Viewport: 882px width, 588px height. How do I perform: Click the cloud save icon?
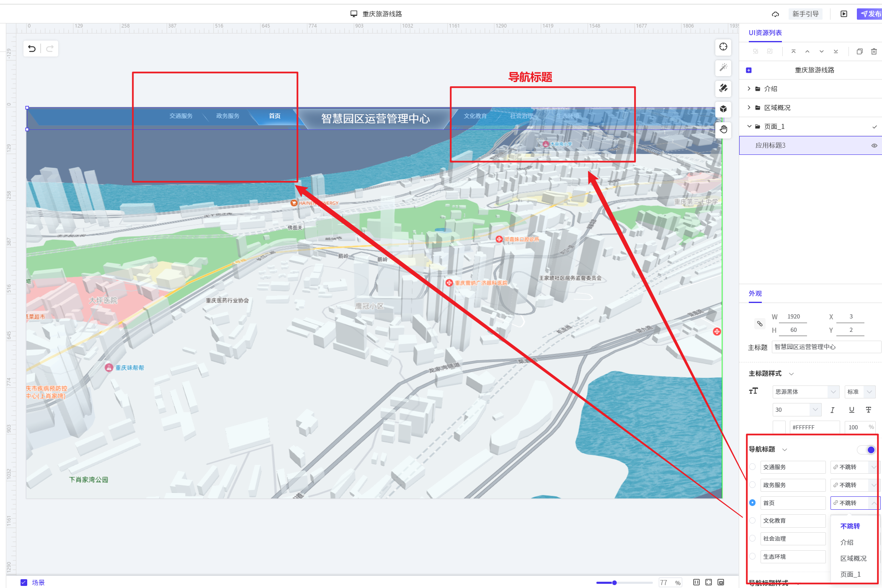click(x=775, y=14)
